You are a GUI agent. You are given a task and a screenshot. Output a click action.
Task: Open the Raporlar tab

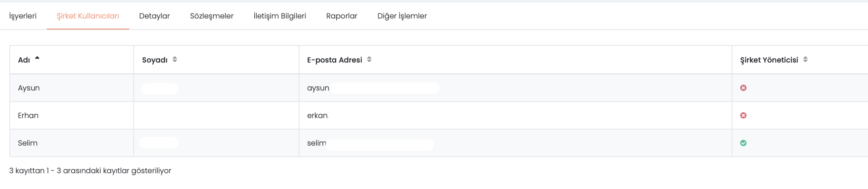(342, 16)
